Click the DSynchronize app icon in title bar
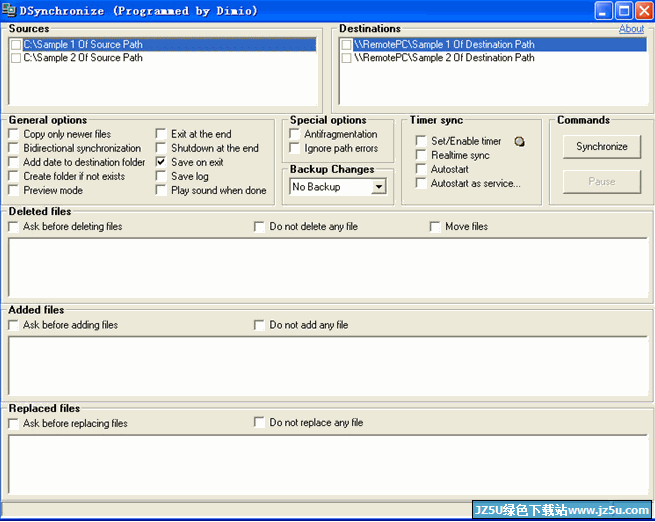The width and height of the screenshot is (655, 522). tap(9, 10)
